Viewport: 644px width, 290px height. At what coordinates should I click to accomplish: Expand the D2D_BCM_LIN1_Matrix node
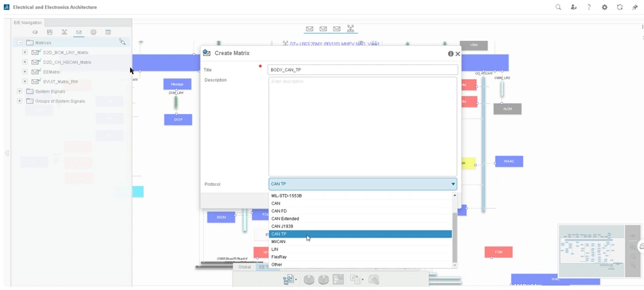25,52
